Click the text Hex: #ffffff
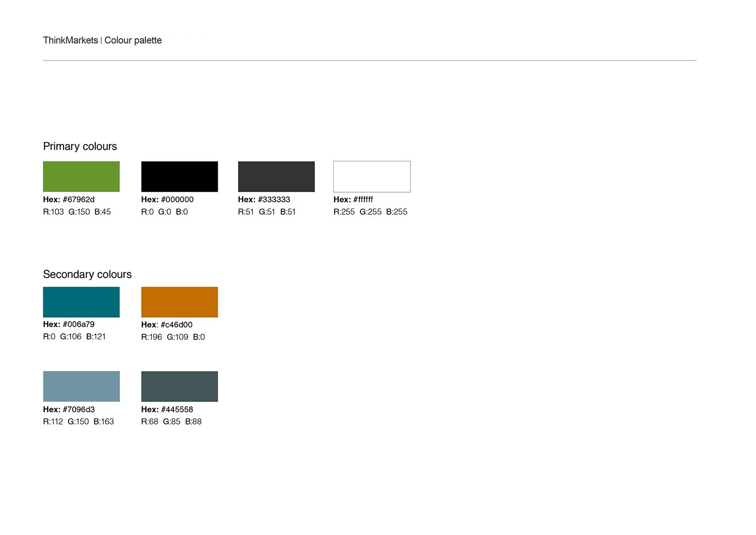This screenshot has height=535, width=756. click(353, 200)
